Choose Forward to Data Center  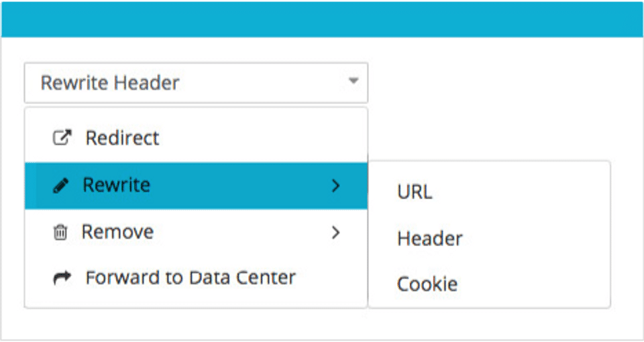(191, 278)
